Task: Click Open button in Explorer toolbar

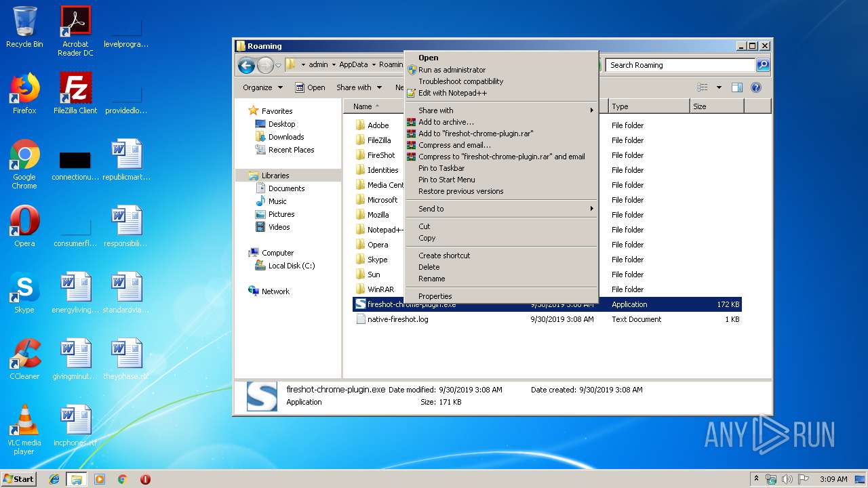Action: point(311,87)
